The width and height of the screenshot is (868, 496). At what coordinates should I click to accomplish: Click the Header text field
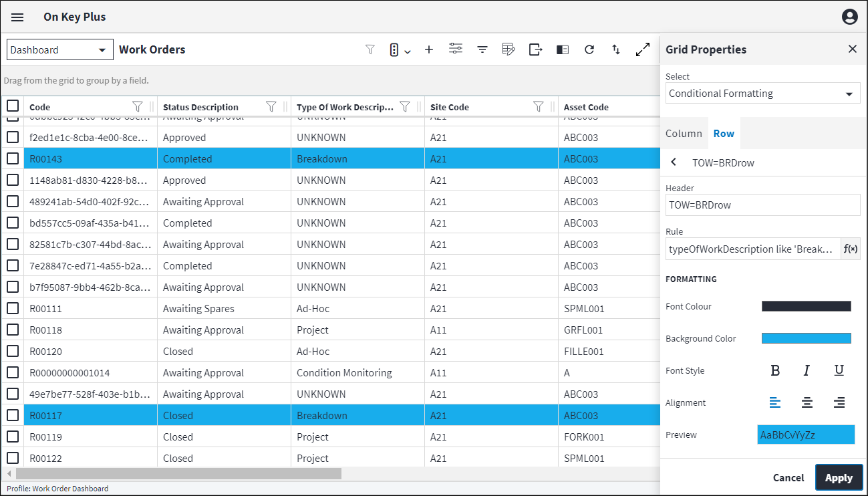tap(762, 205)
